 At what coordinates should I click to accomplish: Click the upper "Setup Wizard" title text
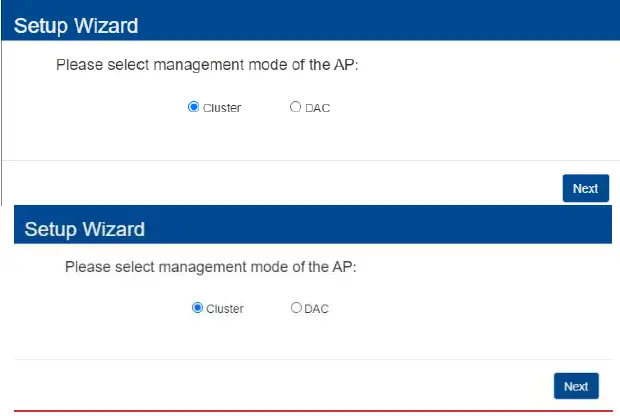tap(76, 25)
